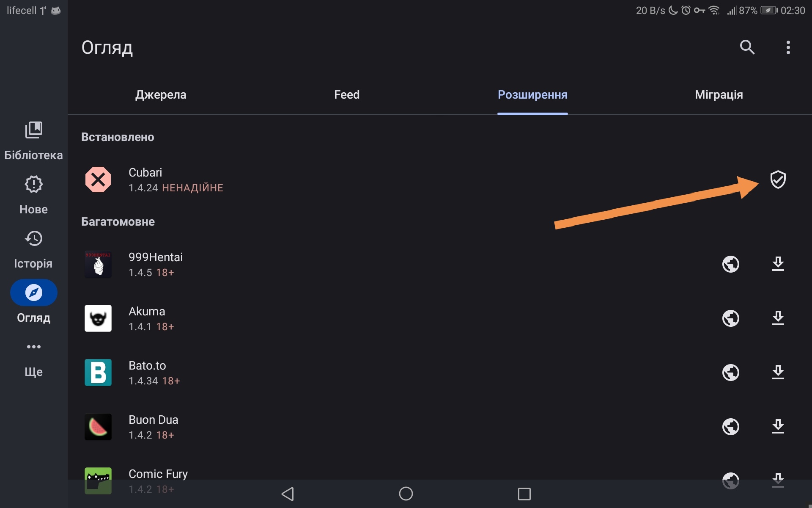Image resolution: width=812 pixels, height=508 pixels.
Task: Open the Міграція tab
Action: click(719, 94)
